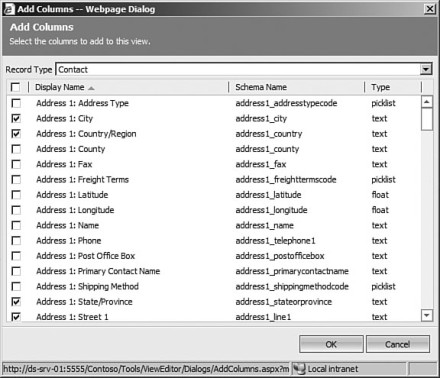Click the scroll up arrow of list
This screenshot has width=440, height=378.
point(427,102)
